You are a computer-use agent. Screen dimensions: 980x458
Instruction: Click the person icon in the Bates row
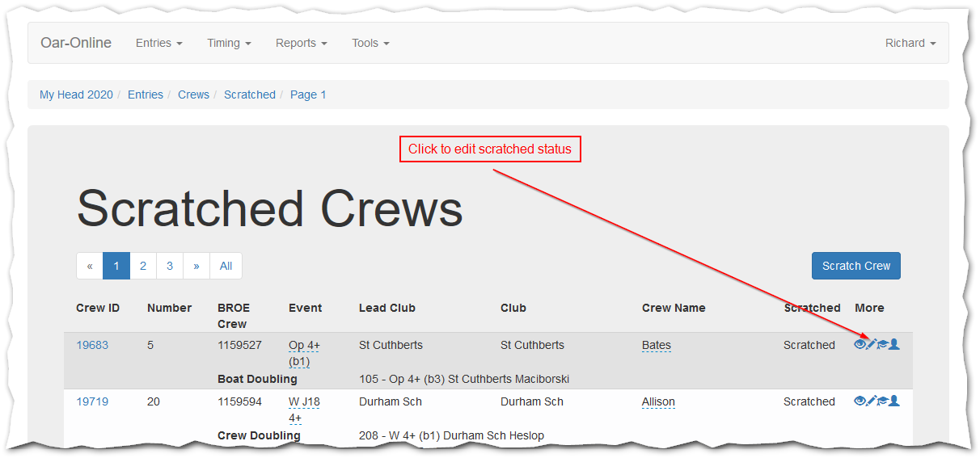(894, 345)
